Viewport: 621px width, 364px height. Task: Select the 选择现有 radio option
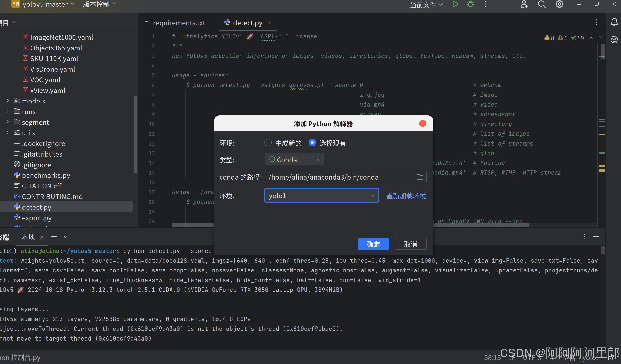point(312,142)
